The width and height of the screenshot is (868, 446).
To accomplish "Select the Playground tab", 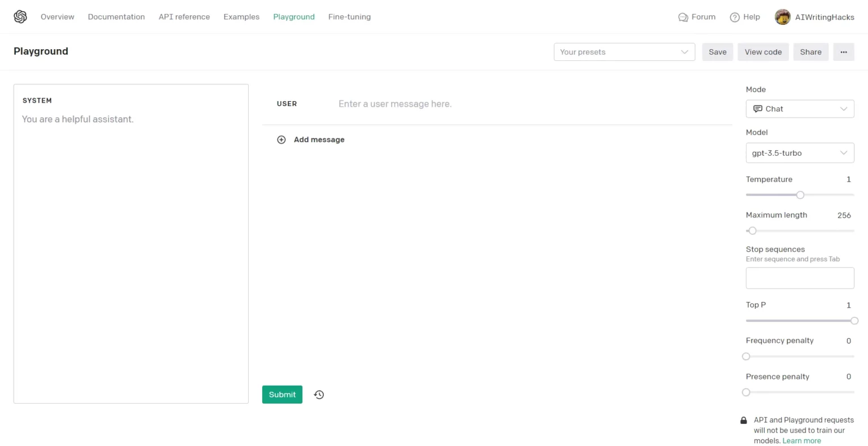I will point(294,17).
